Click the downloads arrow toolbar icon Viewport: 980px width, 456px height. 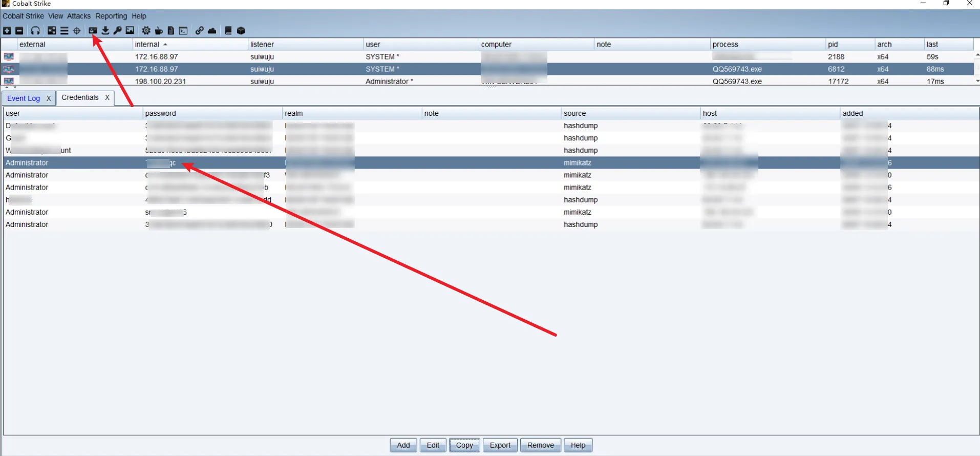click(105, 31)
